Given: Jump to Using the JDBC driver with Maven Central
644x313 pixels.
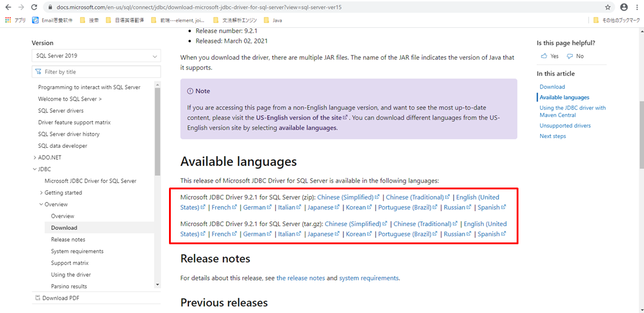Looking at the screenshot, I should 573,112.
